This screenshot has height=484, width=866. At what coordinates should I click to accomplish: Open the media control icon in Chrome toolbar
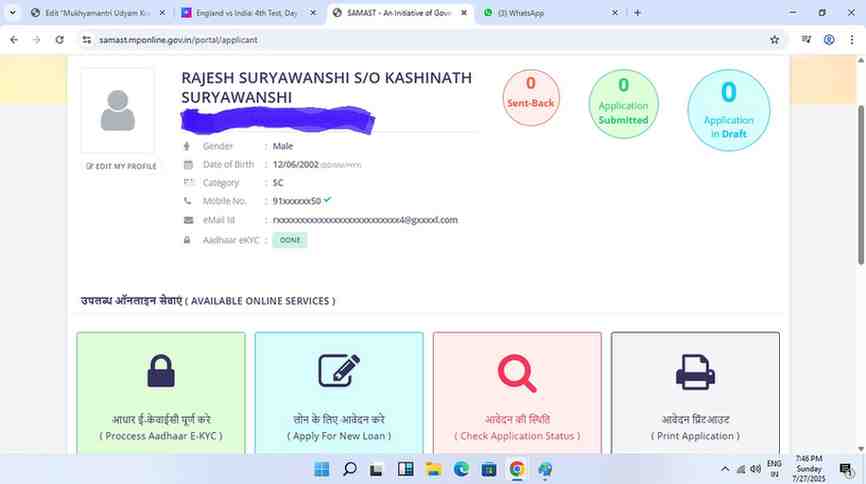806,40
